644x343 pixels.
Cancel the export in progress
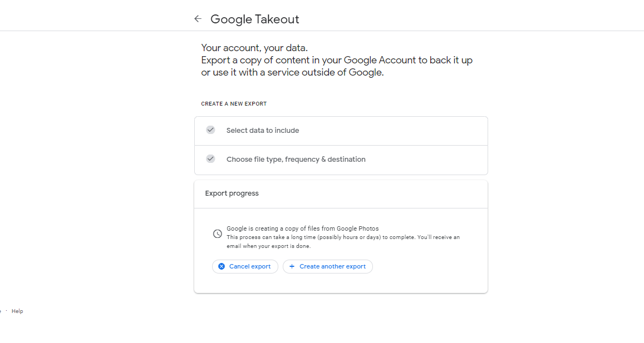[245, 267]
